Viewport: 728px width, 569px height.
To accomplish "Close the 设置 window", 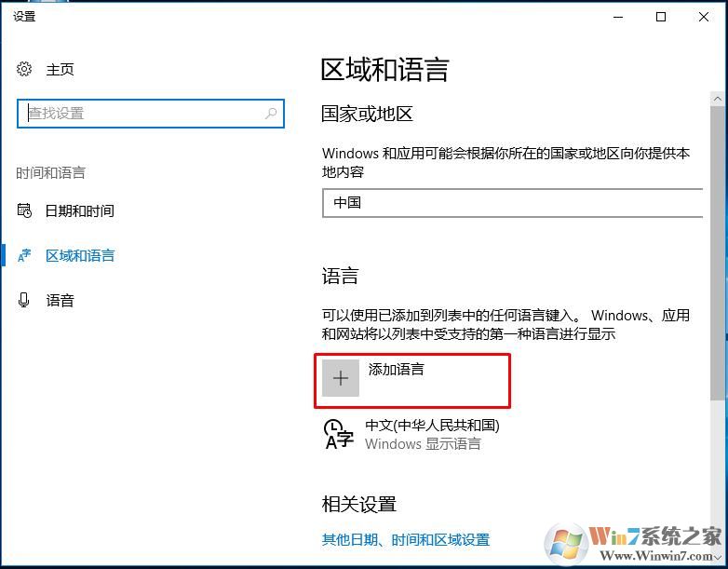I will [x=704, y=17].
